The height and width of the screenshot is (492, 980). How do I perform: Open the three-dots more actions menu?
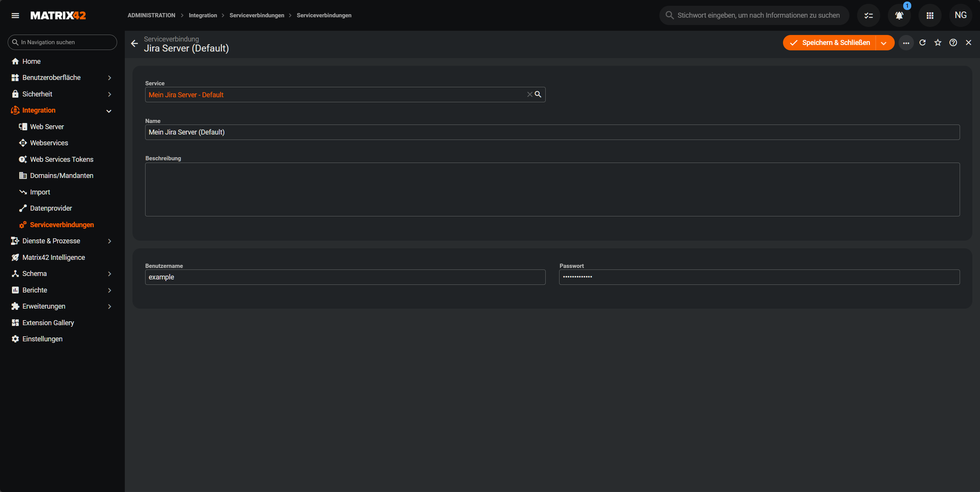906,43
